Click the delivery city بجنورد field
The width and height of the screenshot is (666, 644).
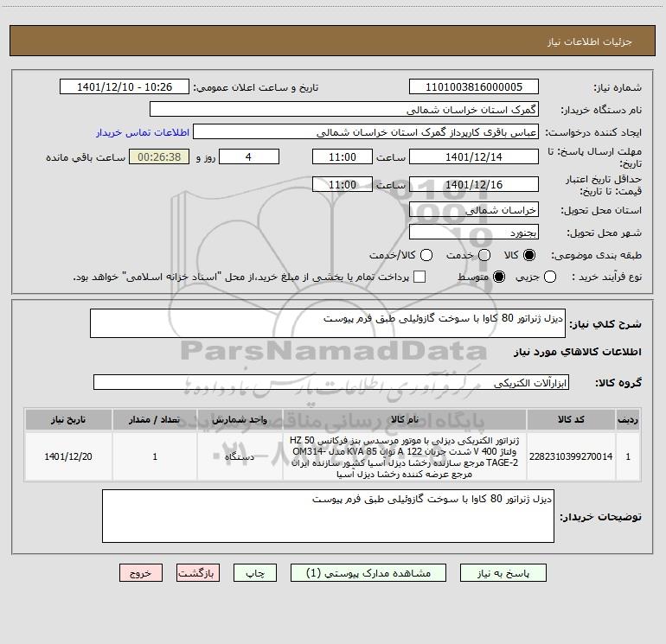point(474,233)
